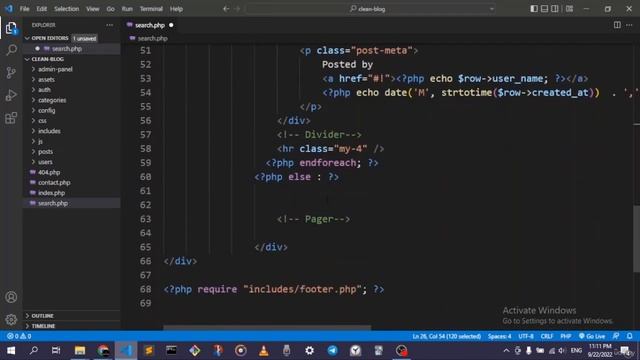640x360 pixels.
Task: Open the Selection menu
Action: (67, 9)
